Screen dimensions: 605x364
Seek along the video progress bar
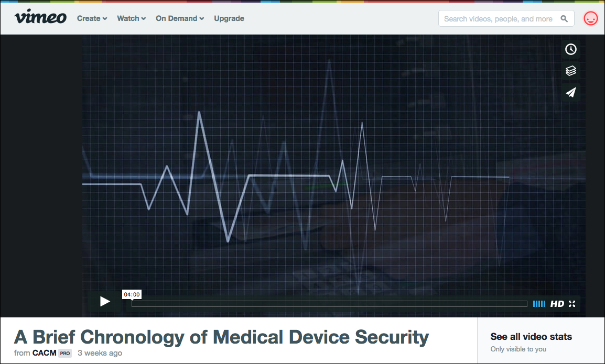pos(329,304)
